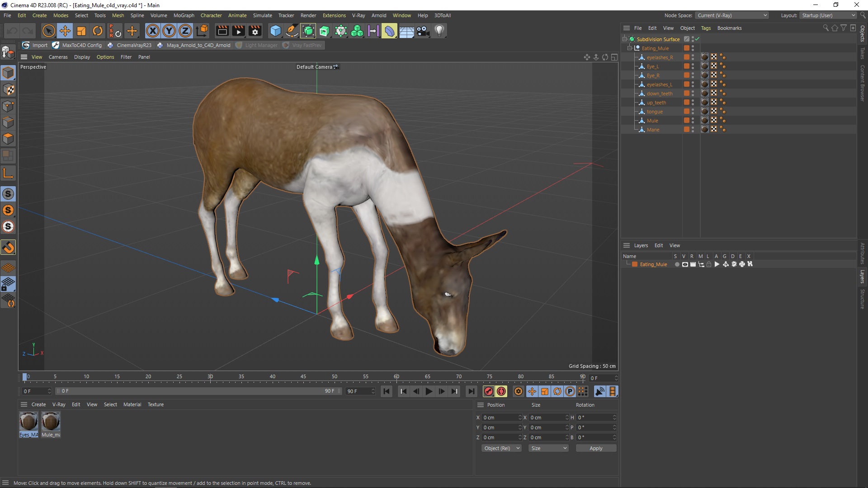Open the Object (Rel) dropdown
This screenshot has height=488, width=868.
coord(502,448)
